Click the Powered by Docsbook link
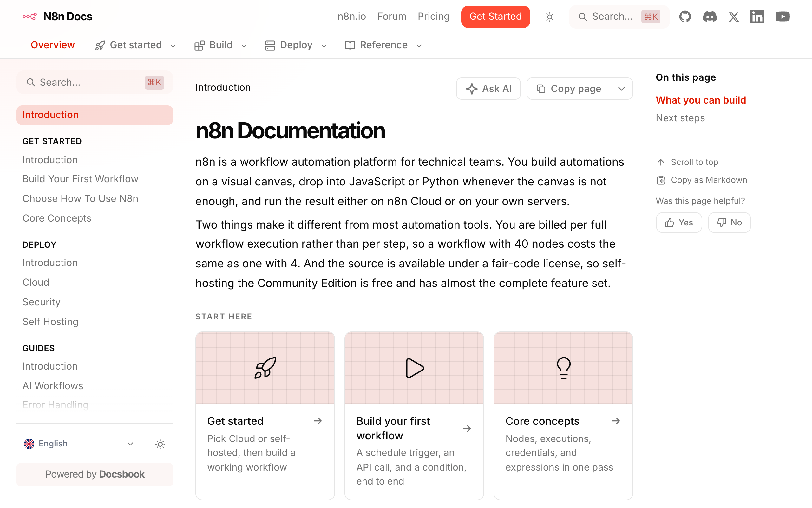Screen dimensions: 812x508 point(95,474)
